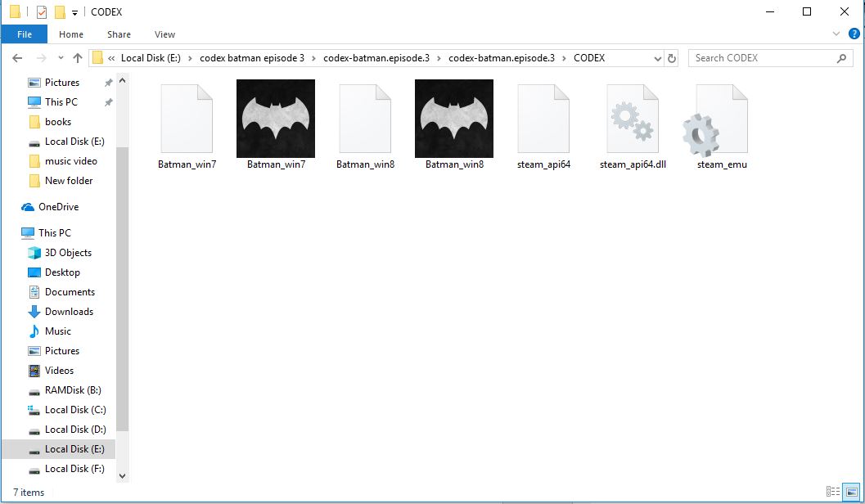
Task: Select the steam_api64.dll gears file
Action: click(633, 119)
